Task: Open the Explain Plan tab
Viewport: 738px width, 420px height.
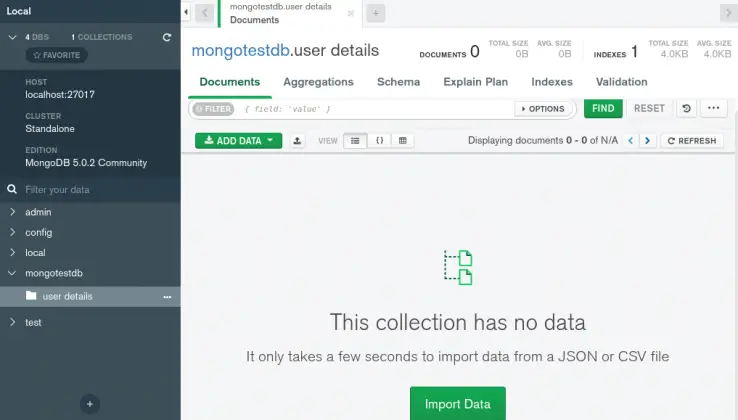Action: click(477, 82)
